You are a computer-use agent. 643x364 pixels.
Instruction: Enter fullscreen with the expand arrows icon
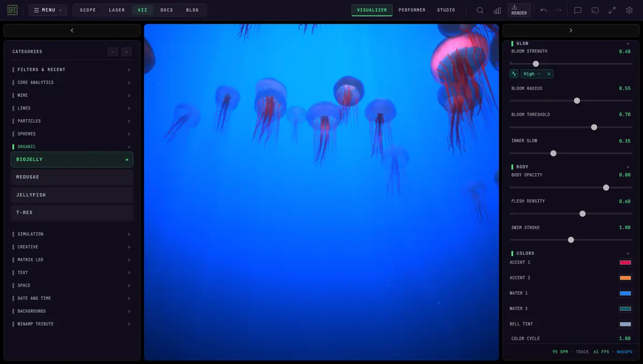point(612,10)
